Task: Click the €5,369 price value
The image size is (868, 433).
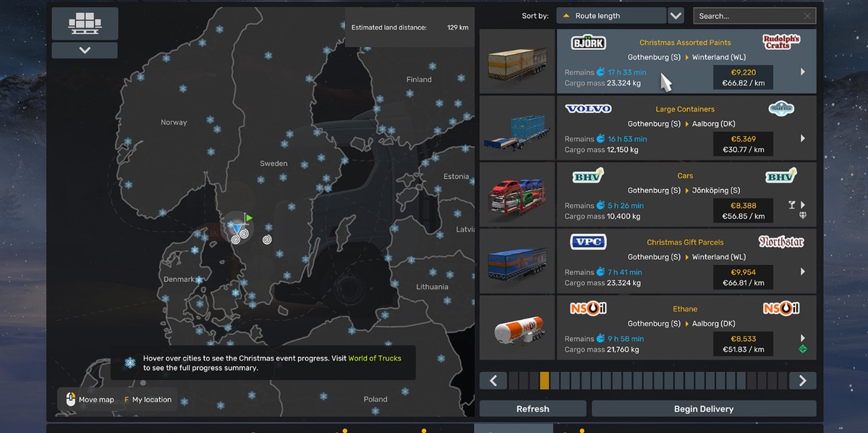Action: [x=744, y=139]
